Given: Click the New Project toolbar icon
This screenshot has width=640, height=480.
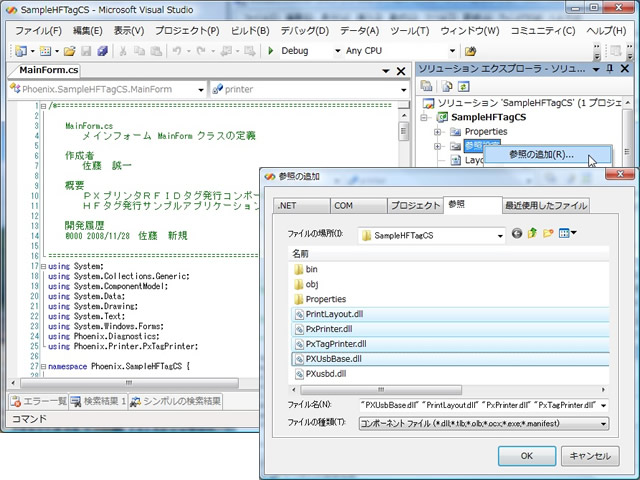Looking at the screenshot, I should pos(20,51).
